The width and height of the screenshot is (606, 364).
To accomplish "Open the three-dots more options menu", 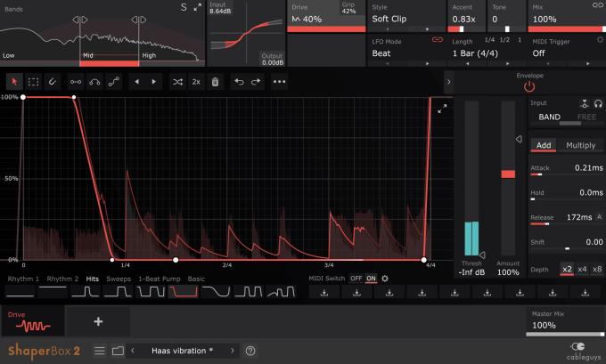I will pos(279,82).
